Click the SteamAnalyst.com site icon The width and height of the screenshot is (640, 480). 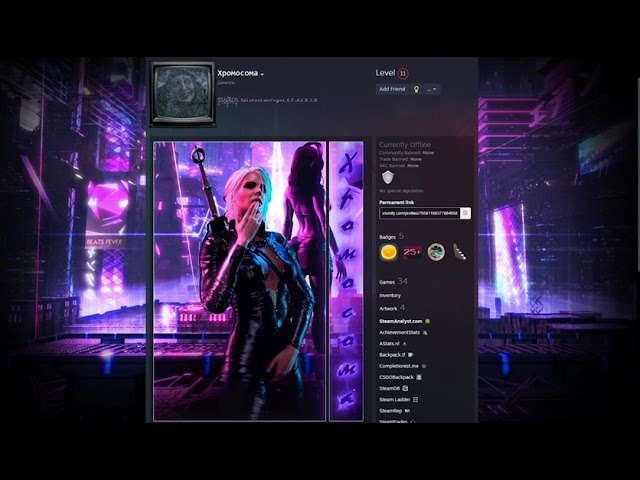click(x=427, y=321)
